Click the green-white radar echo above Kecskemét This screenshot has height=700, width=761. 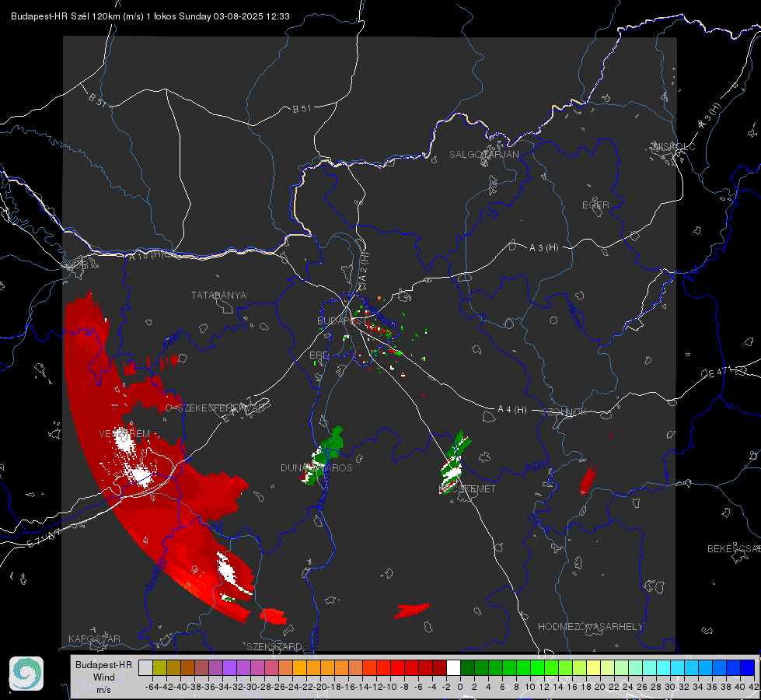[x=456, y=463]
